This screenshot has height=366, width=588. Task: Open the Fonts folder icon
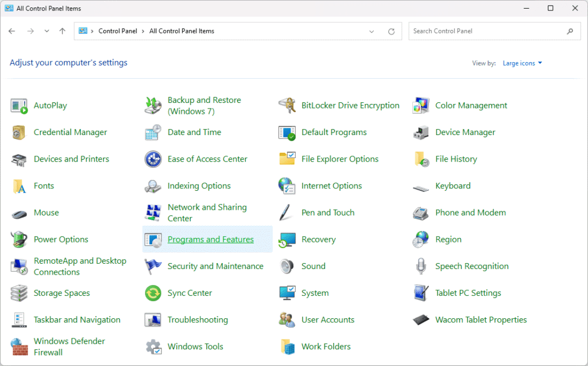pyautogui.click(x=19, y=186)
